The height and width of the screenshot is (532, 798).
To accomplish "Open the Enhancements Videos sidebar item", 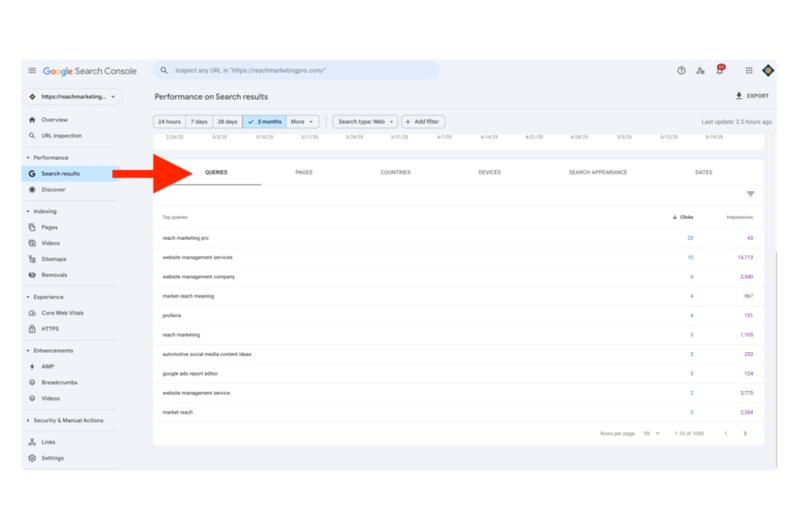I will [51, 398].
